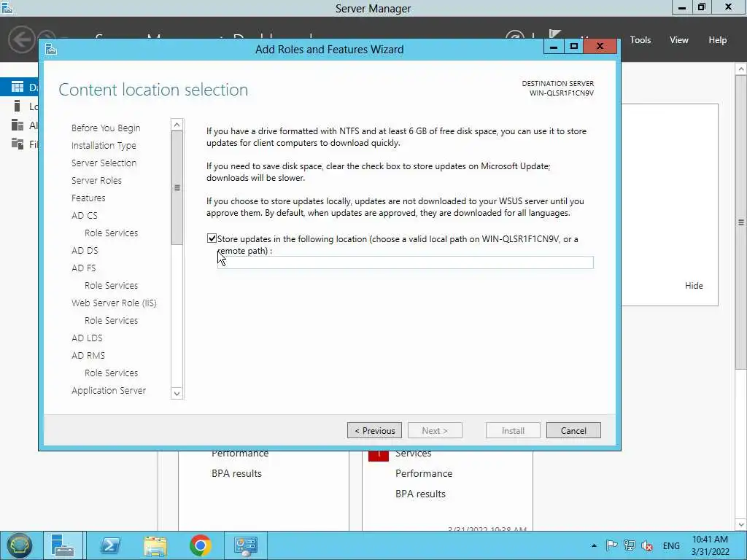747x560 pixels.
Task: Open Server Manager from the taskbar
Action: (63, 545)
